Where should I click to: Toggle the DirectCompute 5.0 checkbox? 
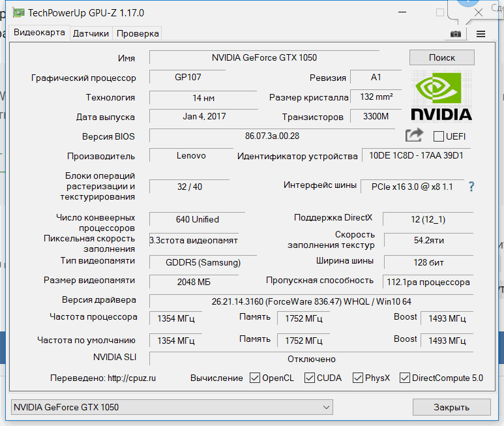click(405, 378)
